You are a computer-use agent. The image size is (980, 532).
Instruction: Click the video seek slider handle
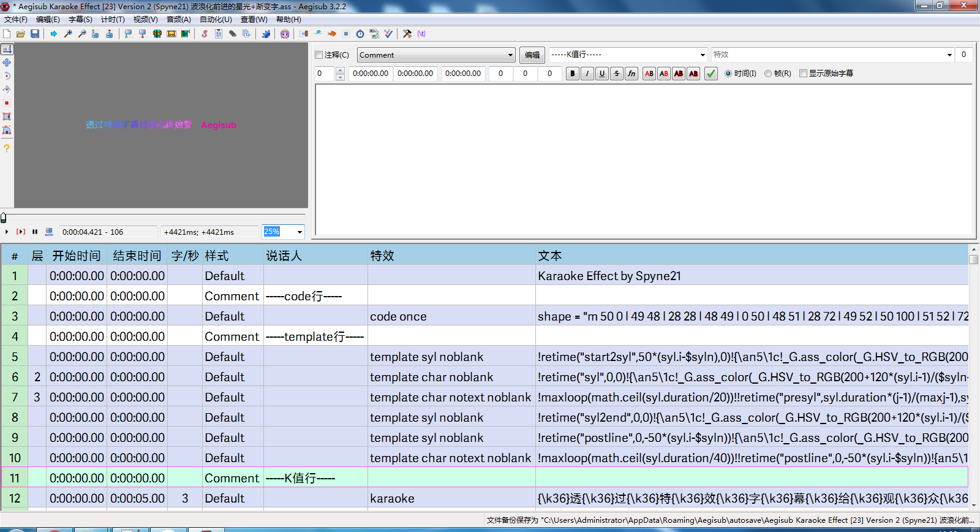tap(4, 218)
